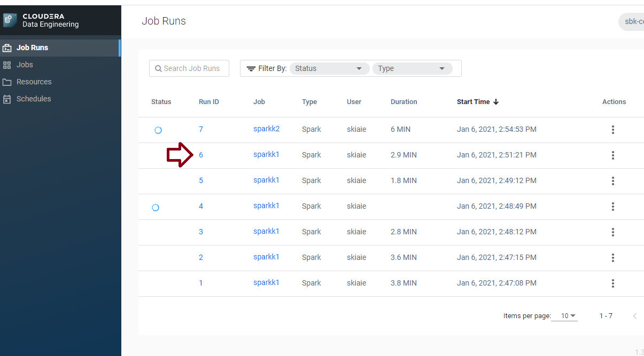The image size is (644, 356).
Task: Select Jobs in the left navigation menu
Action: pyautogui.click(x=26, y=65)
